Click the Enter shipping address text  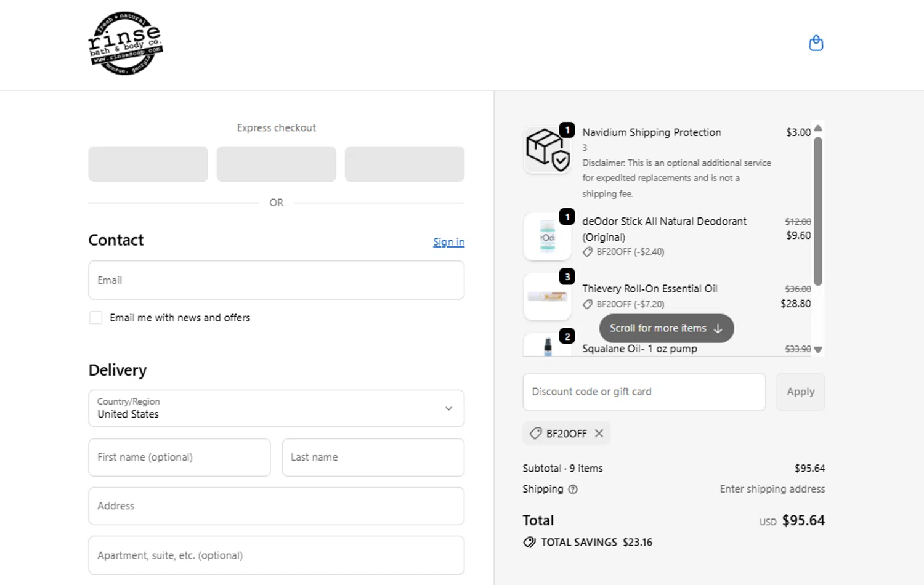772,489
